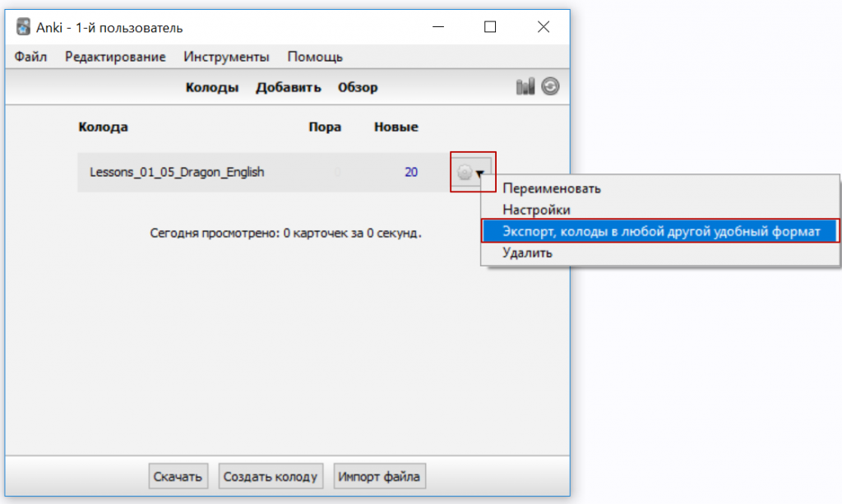Open the Редактирование menu
The width and height of the screenshot is (842, 504).
(x=115, y=57)
